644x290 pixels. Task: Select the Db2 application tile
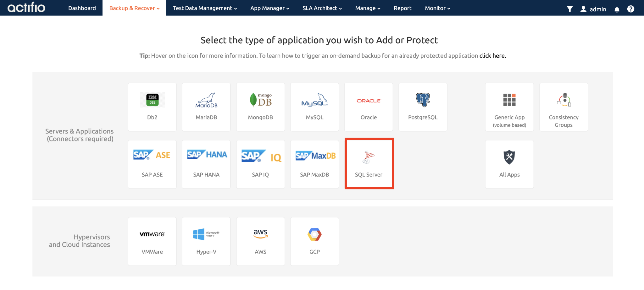[152, 107]
